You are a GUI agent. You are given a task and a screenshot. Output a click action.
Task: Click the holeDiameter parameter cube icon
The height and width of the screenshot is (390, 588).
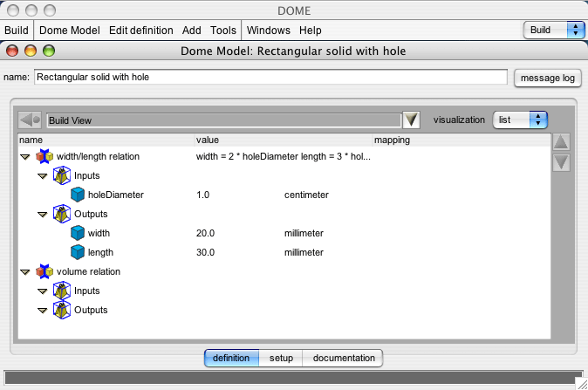[78, 195]
